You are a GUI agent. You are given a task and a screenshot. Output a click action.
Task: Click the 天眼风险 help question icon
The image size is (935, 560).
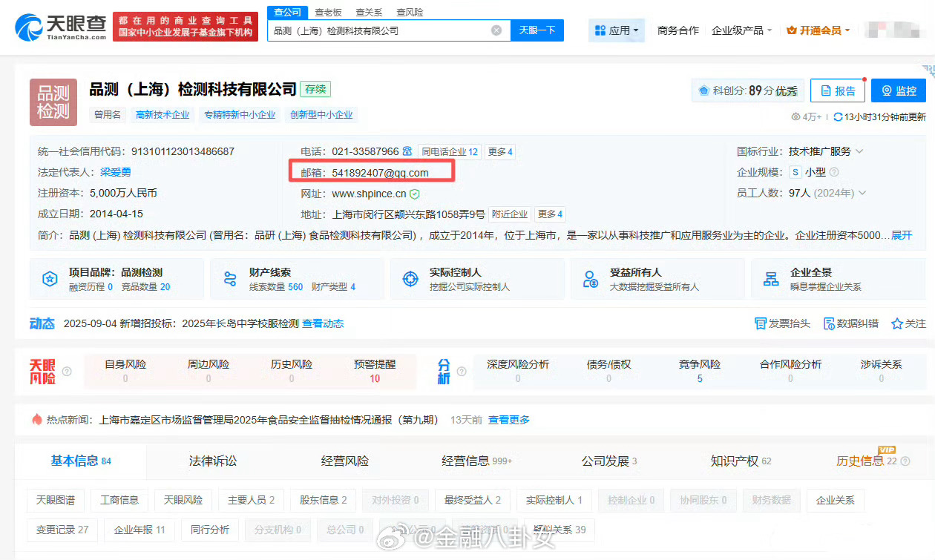(67, 371)
